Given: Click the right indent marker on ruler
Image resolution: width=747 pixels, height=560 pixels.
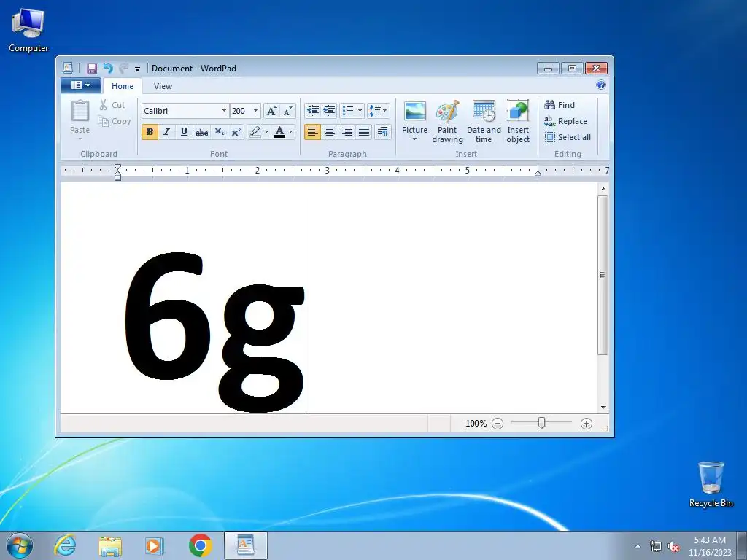Looking at the screenshot, I should 538,174.
